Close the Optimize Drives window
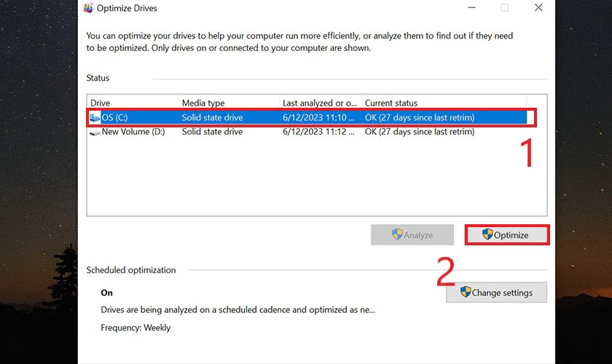 538,8
